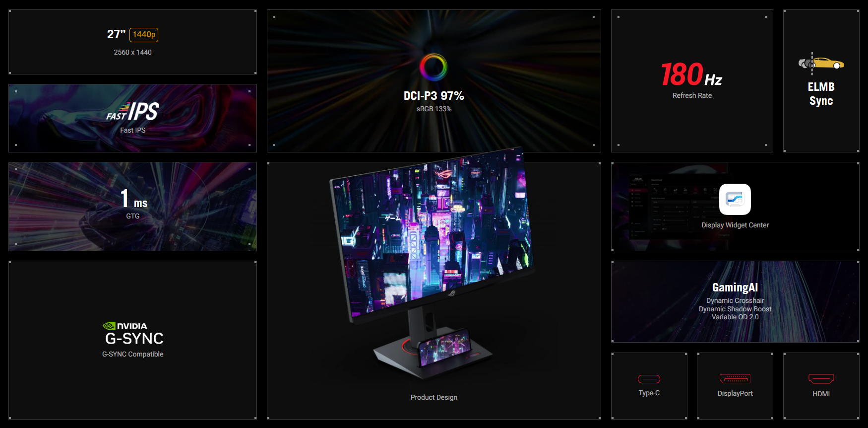
Task: Click the G-SYNC Compatible label
Action: click(132, 354)
